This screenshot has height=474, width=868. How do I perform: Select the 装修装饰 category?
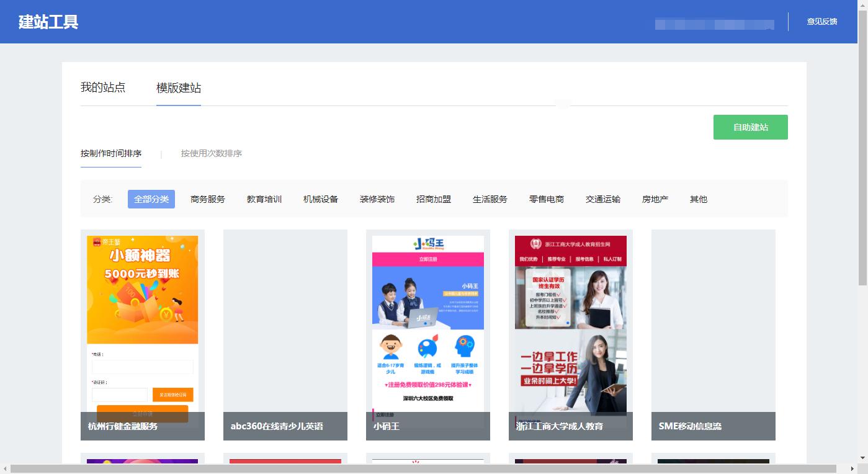377,199
